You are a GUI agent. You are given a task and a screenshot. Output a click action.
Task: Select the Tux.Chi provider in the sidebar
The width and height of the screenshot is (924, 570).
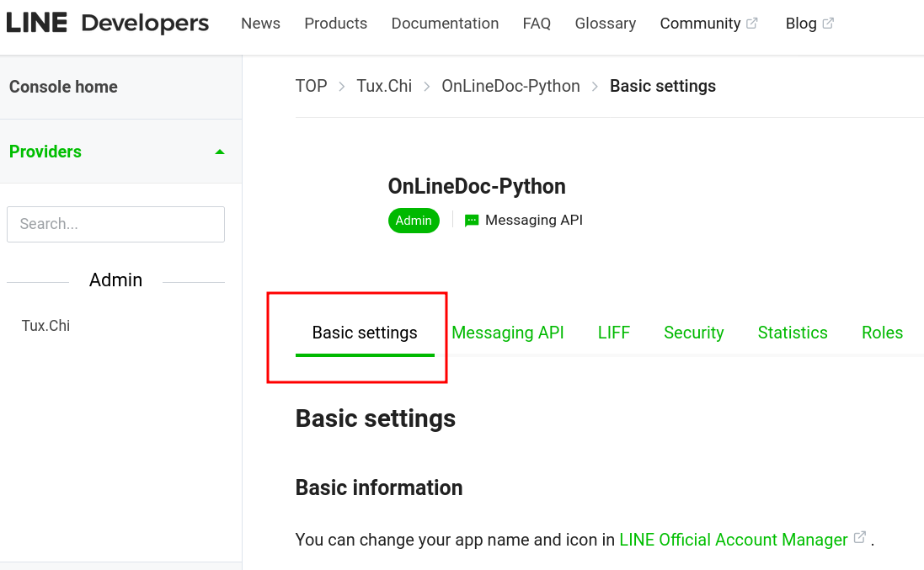pyautogui.click(x=45, y=325)
